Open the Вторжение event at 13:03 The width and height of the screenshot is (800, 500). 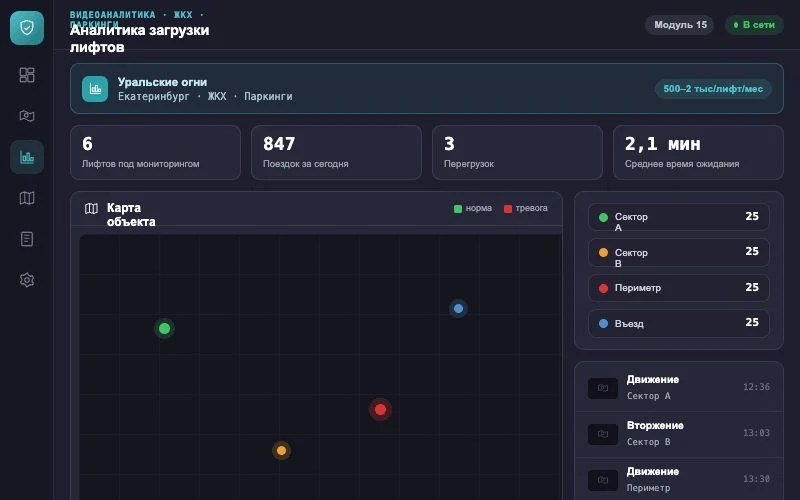tap(679, 434)
